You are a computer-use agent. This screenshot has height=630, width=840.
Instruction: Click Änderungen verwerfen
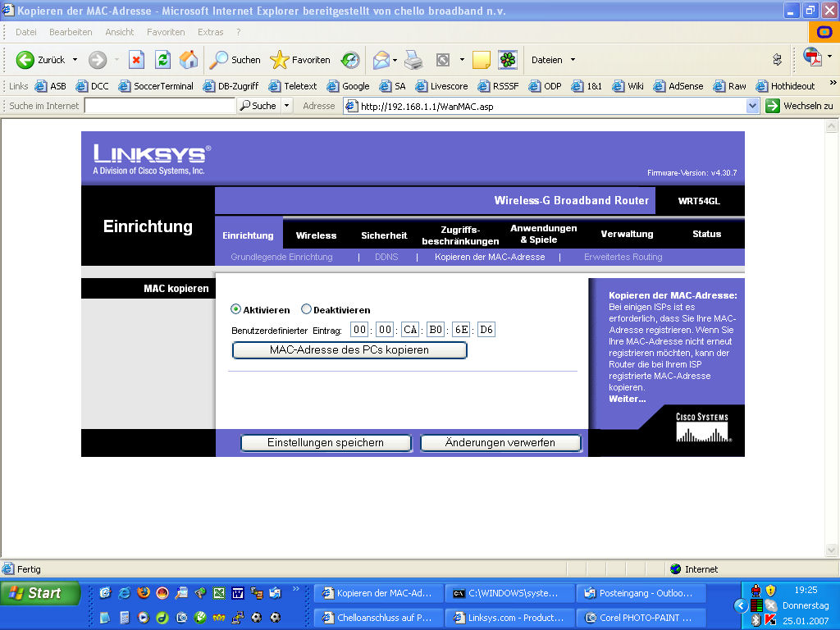pos(500,442)
